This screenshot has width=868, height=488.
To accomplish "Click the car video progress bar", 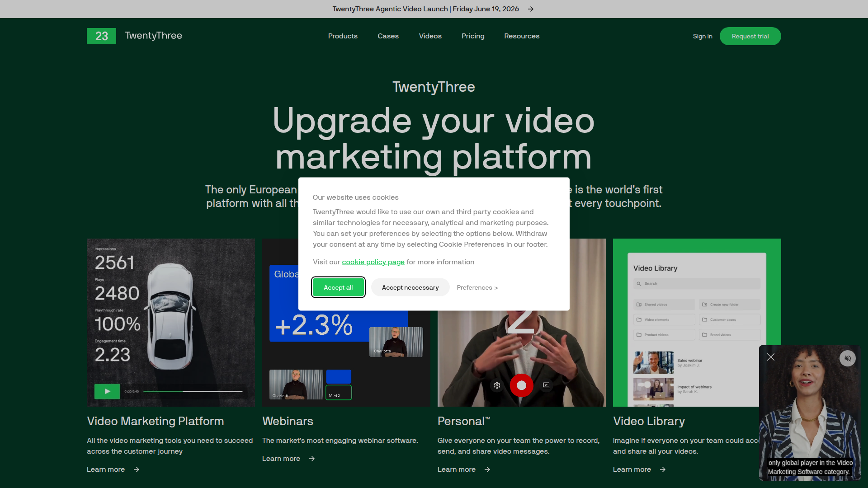I will tap(193, 391).
